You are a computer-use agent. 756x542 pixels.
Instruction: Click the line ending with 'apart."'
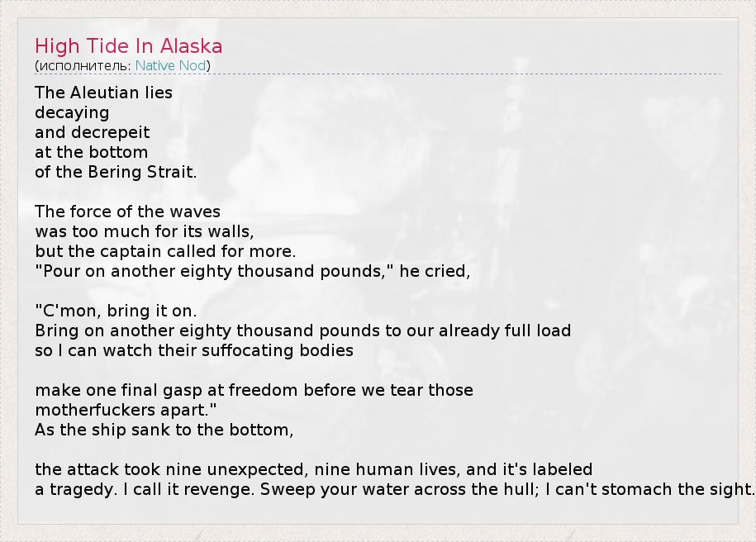(126, 410)
